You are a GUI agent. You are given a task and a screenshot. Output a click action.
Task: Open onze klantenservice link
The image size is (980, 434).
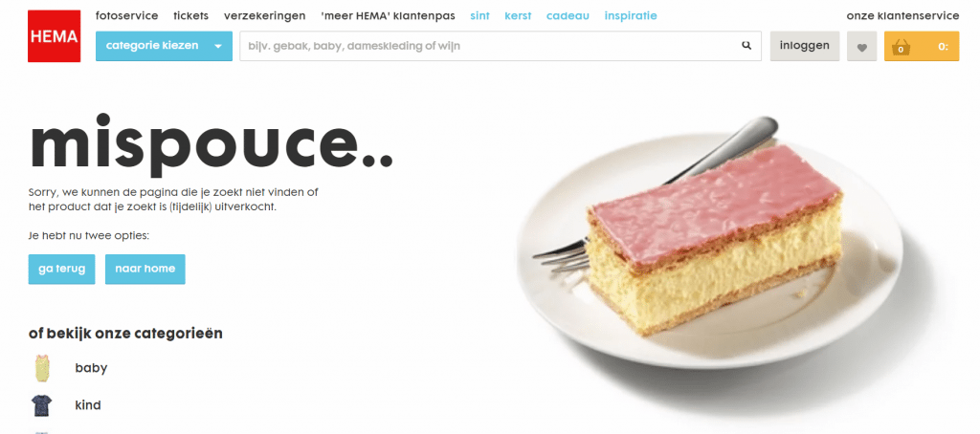tap(902, 15)
